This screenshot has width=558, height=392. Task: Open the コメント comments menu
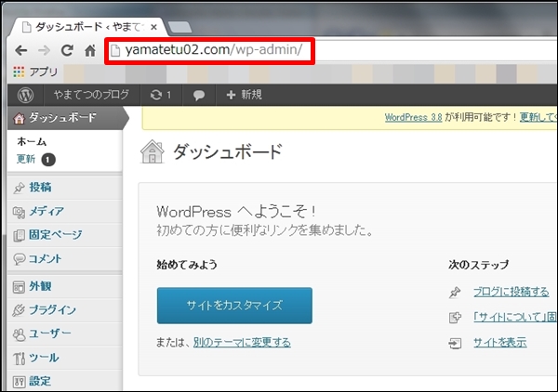[x=46, y=258]
